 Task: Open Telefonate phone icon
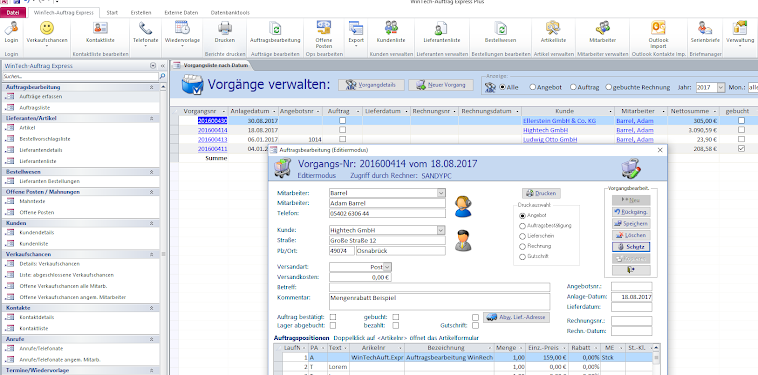click(x=145, y=28)
